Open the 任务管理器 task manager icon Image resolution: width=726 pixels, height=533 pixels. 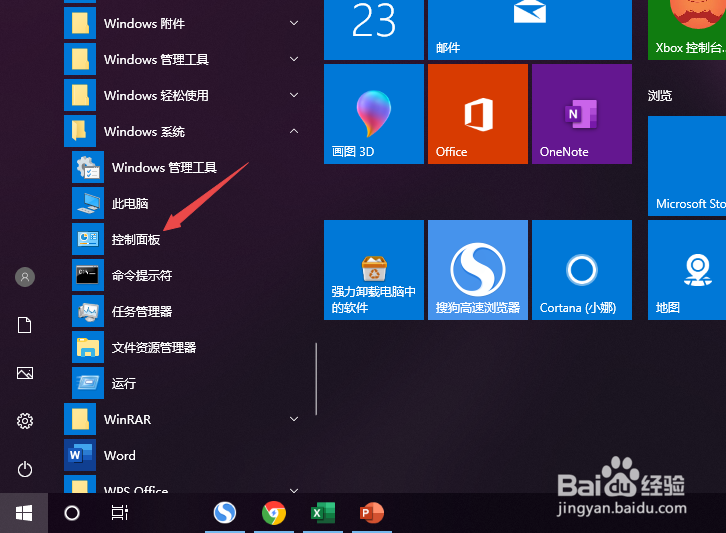(x=88, y=311)
